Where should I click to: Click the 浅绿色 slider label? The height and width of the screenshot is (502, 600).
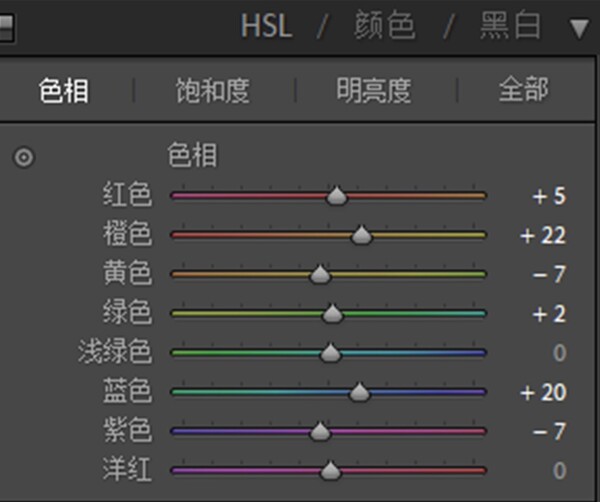click(x=115, y=352)
